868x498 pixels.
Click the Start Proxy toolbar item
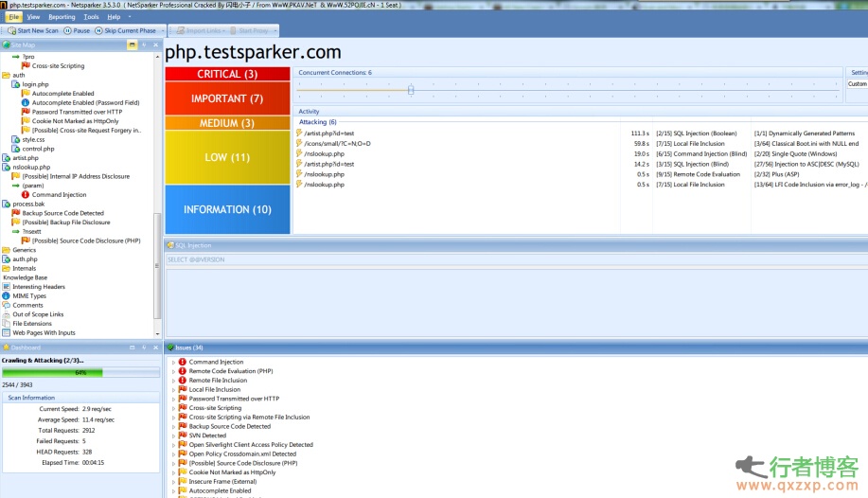(x=249, y=30)
